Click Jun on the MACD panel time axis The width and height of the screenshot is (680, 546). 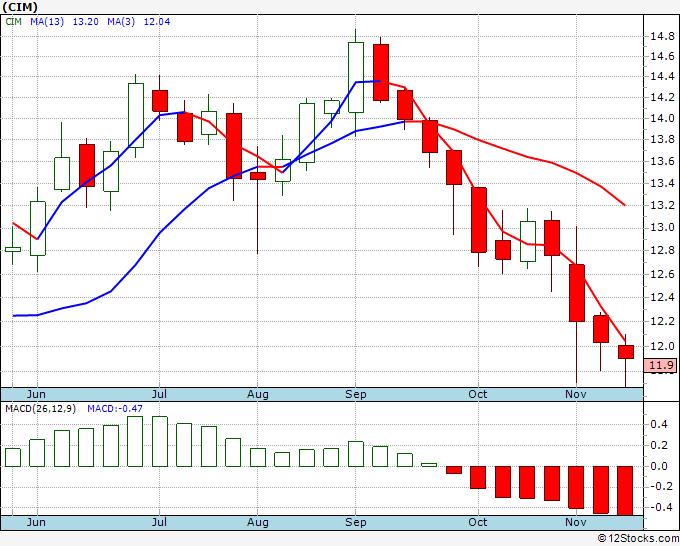click(36, 522)
